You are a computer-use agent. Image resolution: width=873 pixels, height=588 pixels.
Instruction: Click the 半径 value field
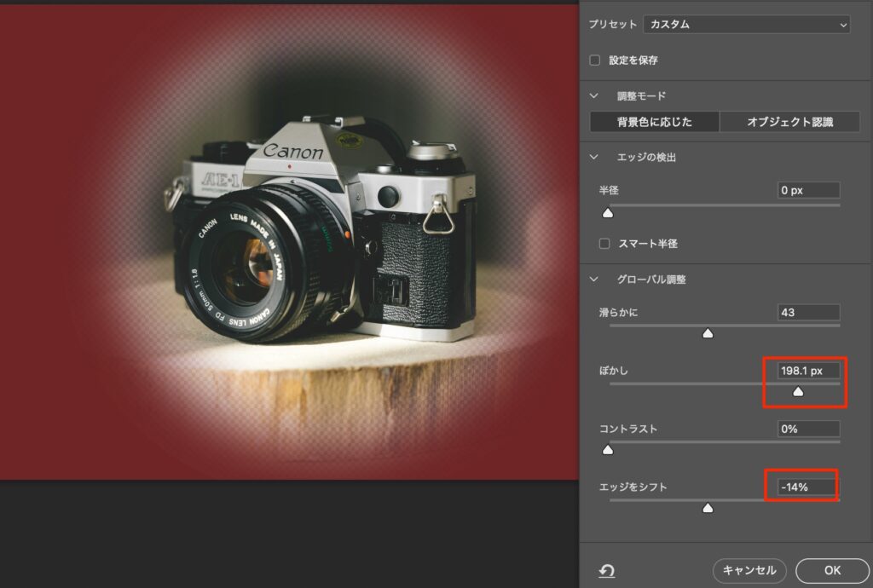click(808, 191)
